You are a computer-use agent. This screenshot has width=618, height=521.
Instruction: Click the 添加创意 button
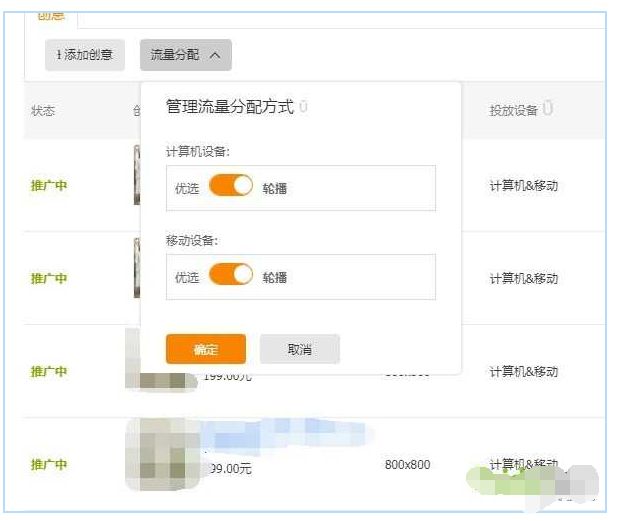point(85,56)
